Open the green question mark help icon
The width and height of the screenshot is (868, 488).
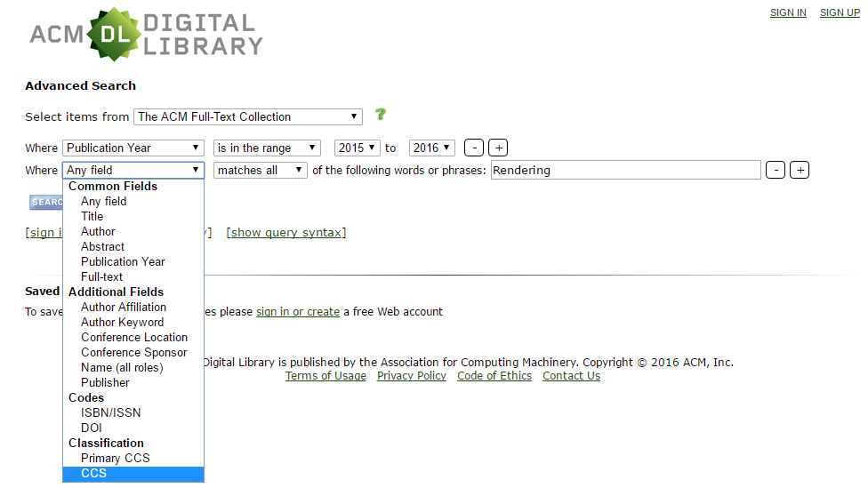click(381, 115)
